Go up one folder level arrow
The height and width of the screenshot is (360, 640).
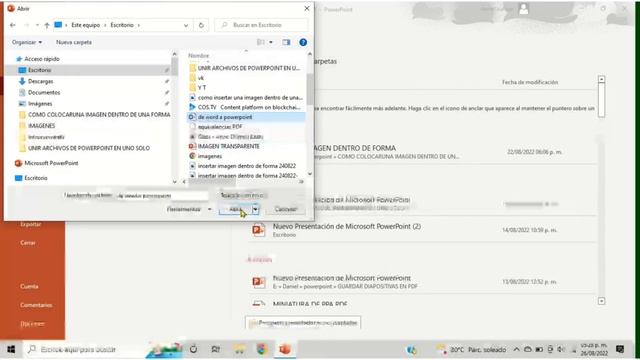tap(47, 25)
